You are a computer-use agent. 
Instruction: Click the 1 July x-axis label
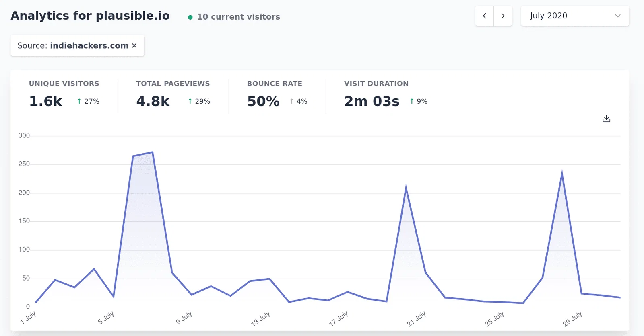[28, 318]
